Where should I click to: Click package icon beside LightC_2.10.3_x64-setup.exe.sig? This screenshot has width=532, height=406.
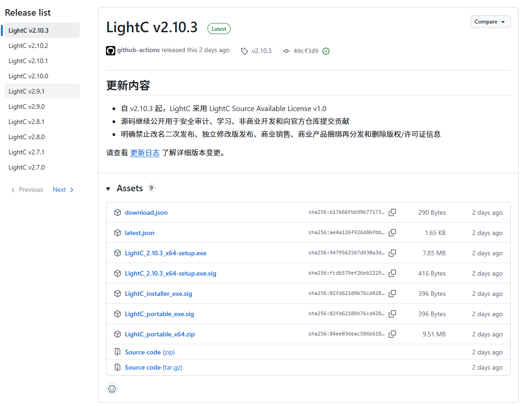(118, 273)
